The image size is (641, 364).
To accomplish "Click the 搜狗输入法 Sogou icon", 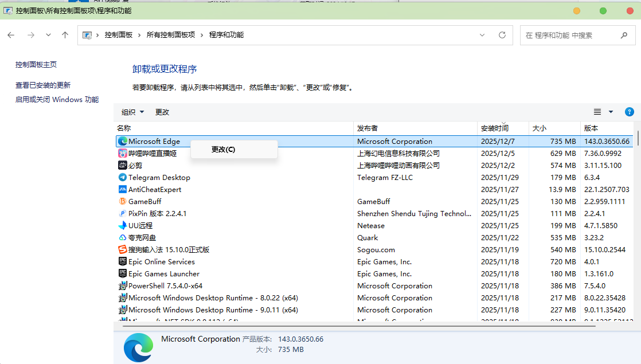I will pyautogui.click(x=122, y=249).
